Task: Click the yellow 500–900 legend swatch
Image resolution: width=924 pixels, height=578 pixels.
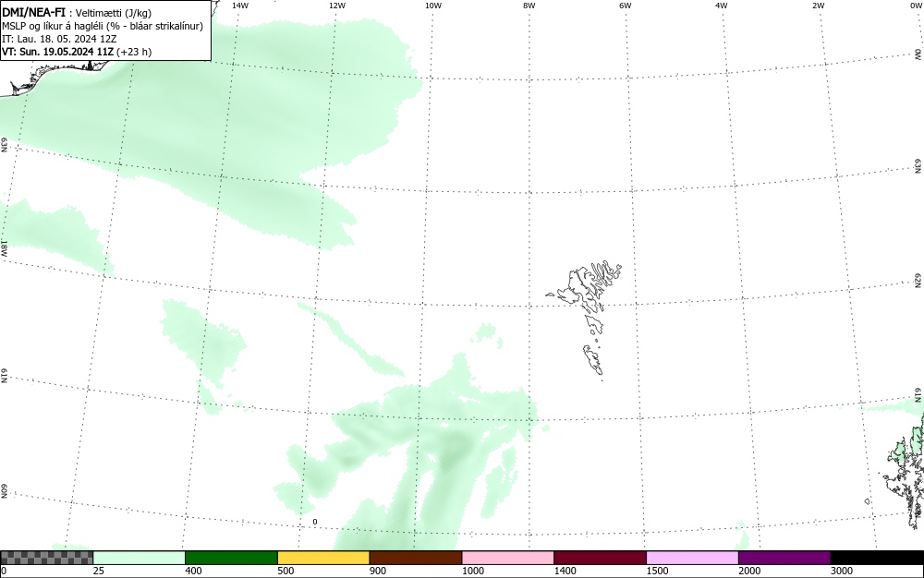Action: tap(323, 558)
